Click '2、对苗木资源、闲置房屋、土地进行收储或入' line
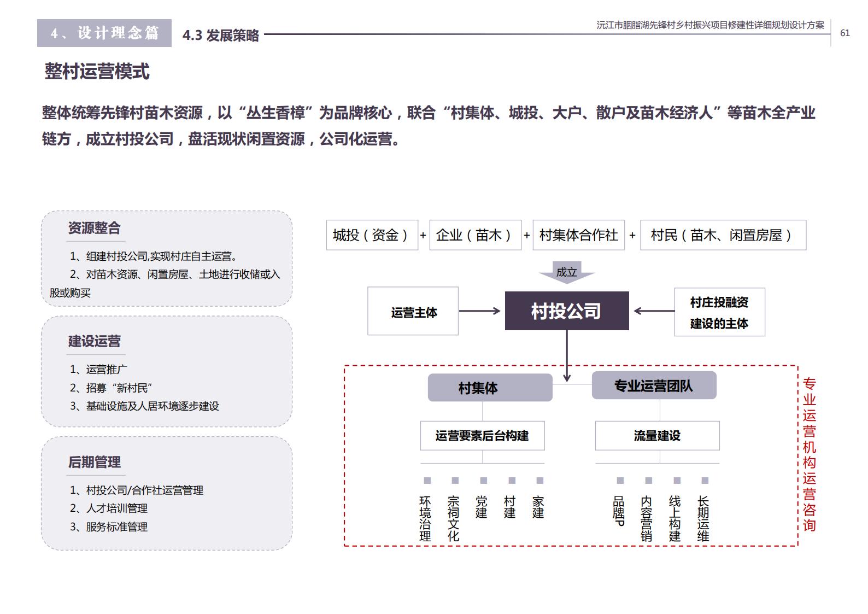Screen dimensions: 868x614 [x=175, y=274]
